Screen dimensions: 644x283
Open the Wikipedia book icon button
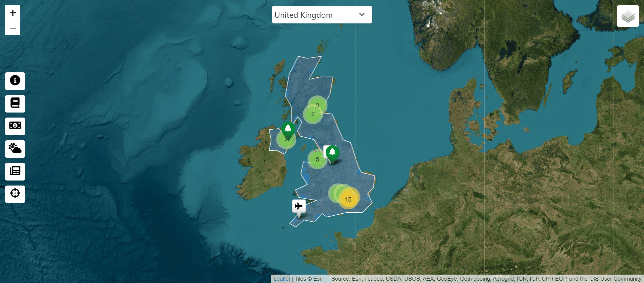pos(15,103)
